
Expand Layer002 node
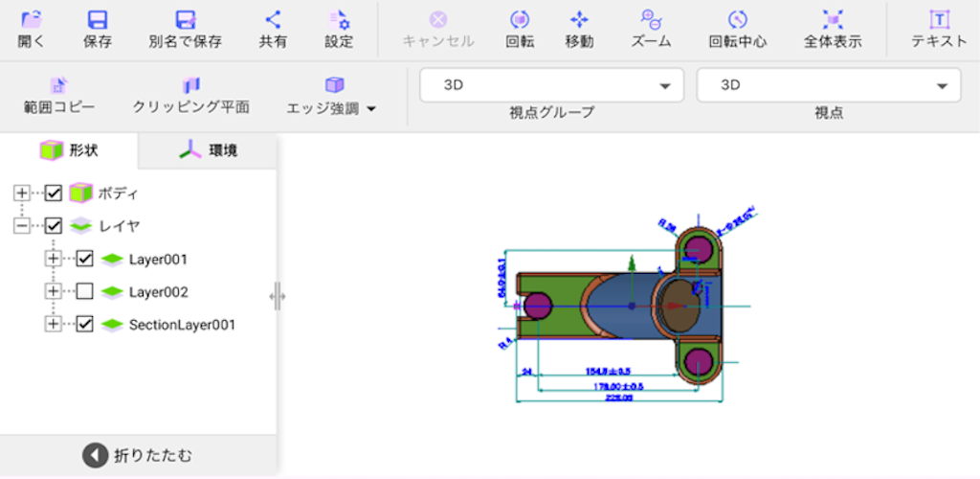pos(54,291)
